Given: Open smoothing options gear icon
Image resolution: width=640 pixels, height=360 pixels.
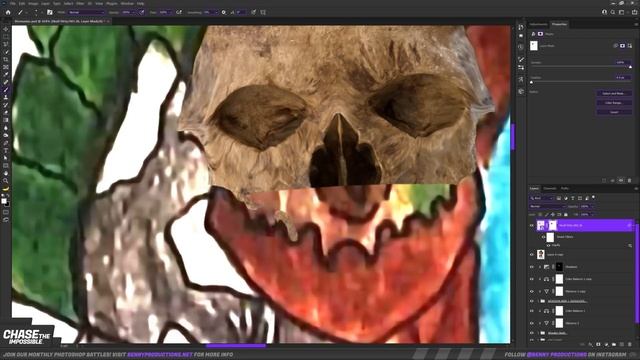Looking at the screenshot, I should click(x=224, y=12).
